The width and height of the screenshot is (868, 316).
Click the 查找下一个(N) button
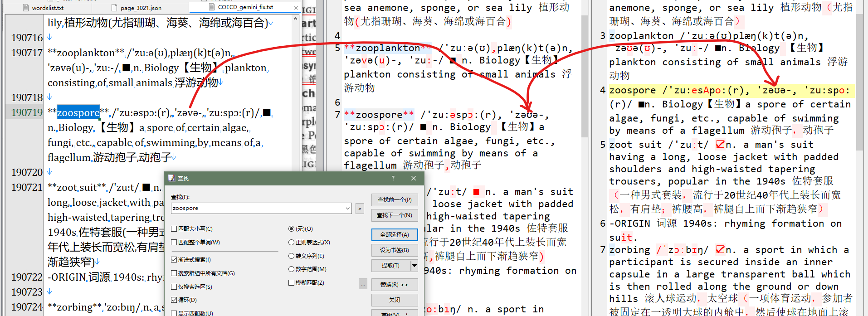(394, 215)
